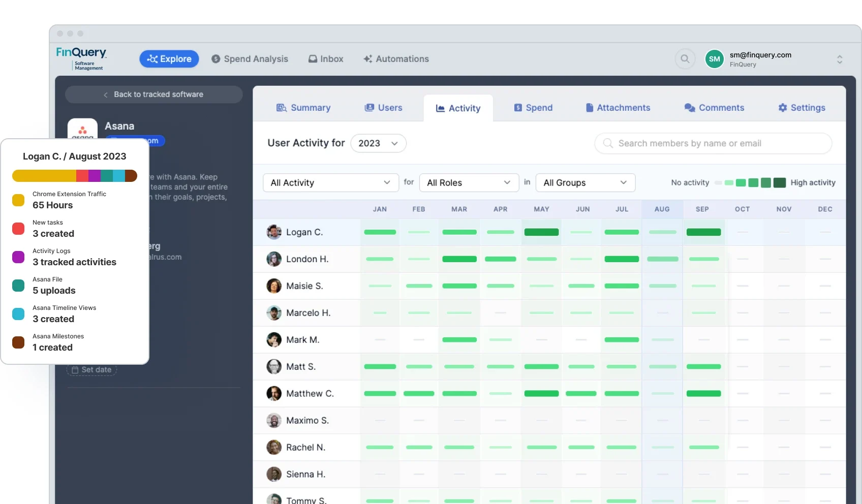Click the yellow Chrome Extension Traffic swatch
Screen dimensions: 862x504
(x=18, y=200)
